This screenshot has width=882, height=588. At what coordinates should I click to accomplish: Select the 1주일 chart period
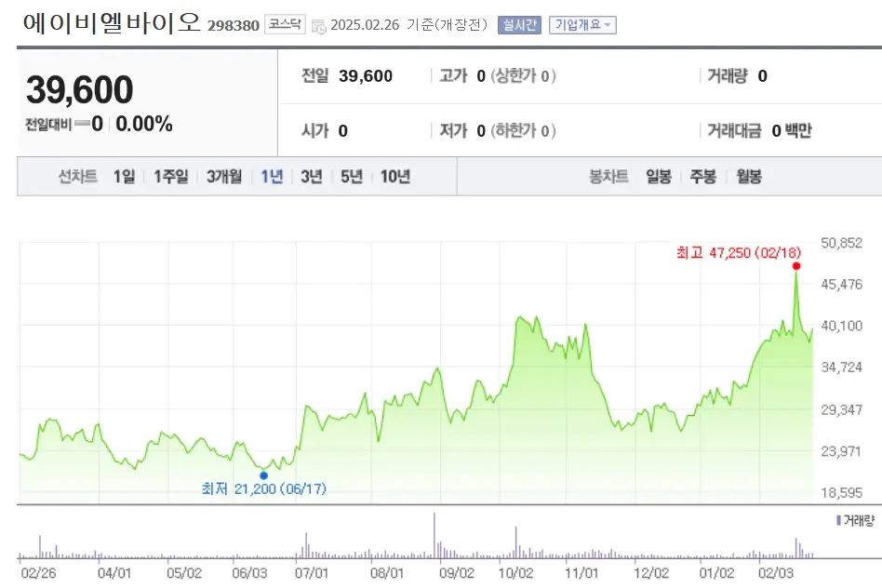click(174, 175)
